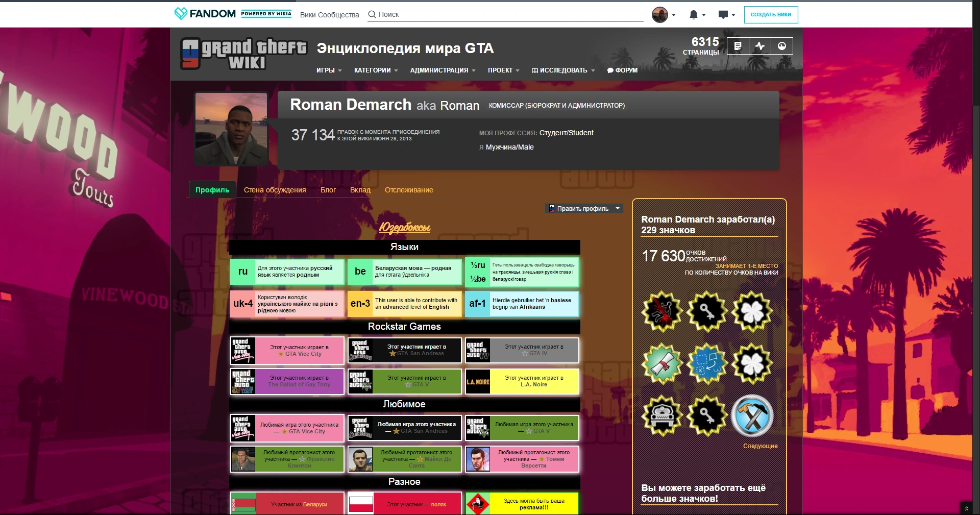Click the add new page icon

tap(738, 46)
